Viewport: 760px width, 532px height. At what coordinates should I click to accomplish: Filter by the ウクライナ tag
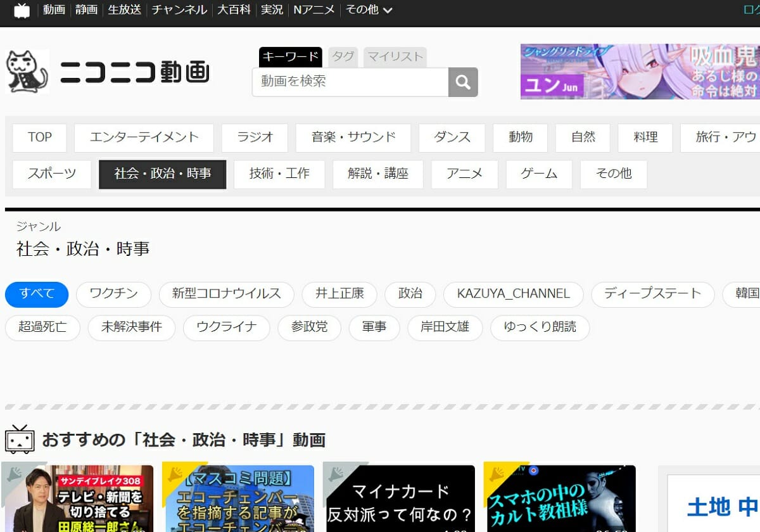[x=227, y=328]
